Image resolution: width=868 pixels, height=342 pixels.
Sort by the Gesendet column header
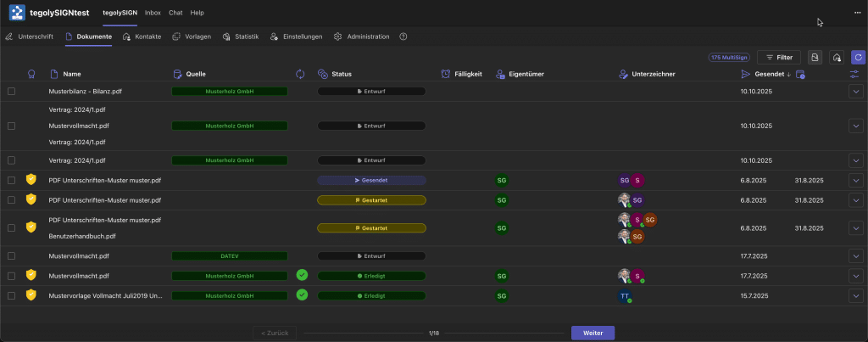pyautogui.click(x=765, y=74)
